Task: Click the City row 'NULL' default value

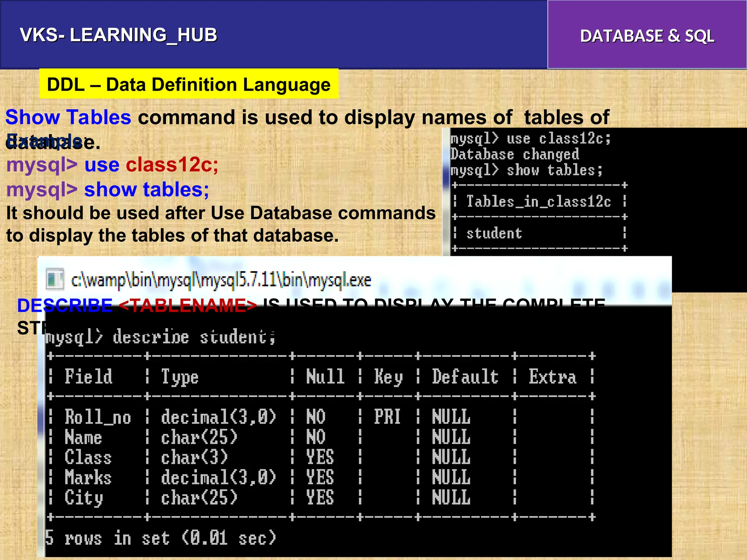Action: tap(451, 498)
